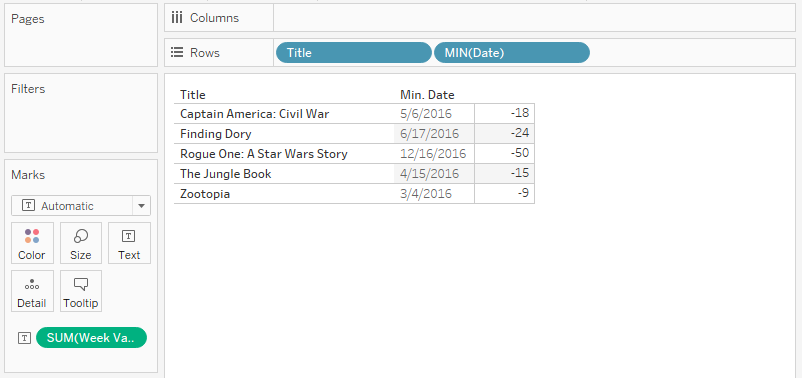Click the Title column header
This screenshot has width=802, height=378.
point(193,95)
